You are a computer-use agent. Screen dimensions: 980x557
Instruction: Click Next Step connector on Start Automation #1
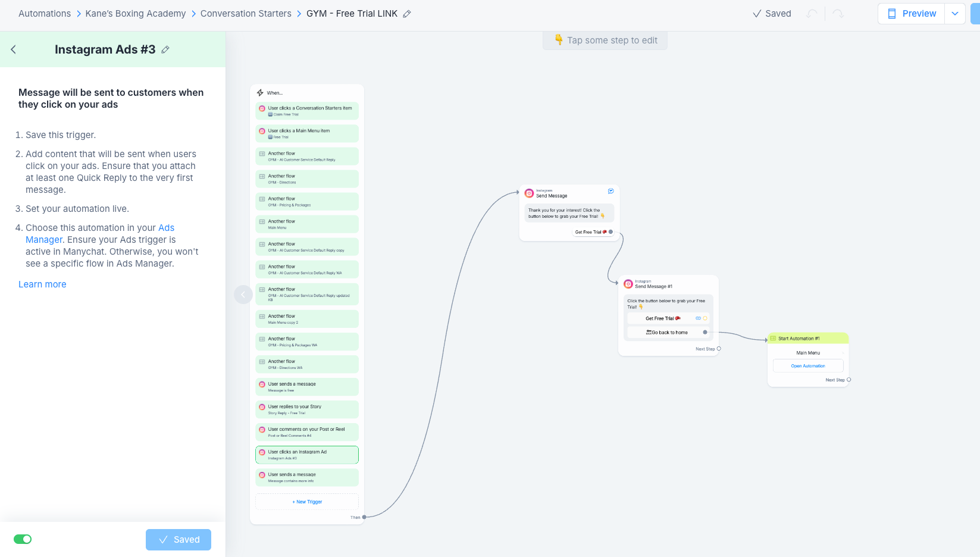tap(849, 380)
